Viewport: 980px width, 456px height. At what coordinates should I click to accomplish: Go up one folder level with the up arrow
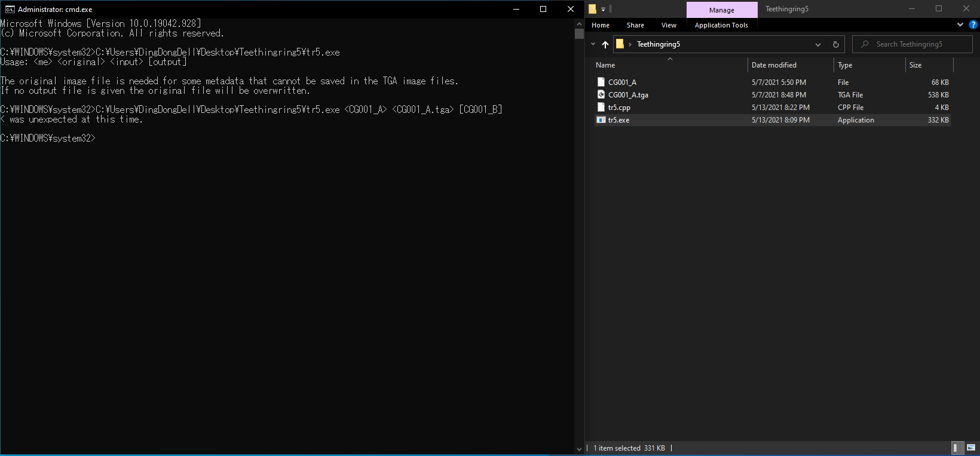click(x=605, y=44)
